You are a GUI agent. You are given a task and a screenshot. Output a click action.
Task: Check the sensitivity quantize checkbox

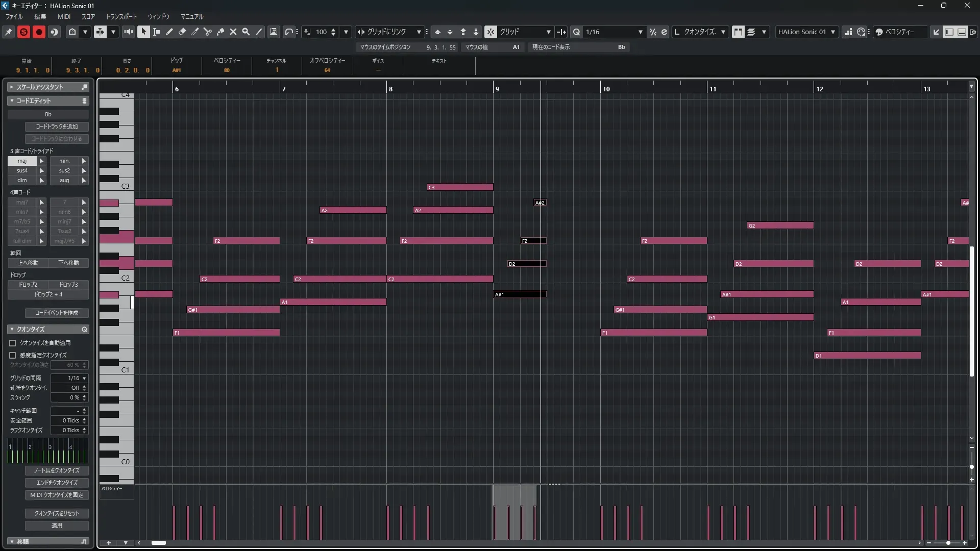[x=13, y=355]
